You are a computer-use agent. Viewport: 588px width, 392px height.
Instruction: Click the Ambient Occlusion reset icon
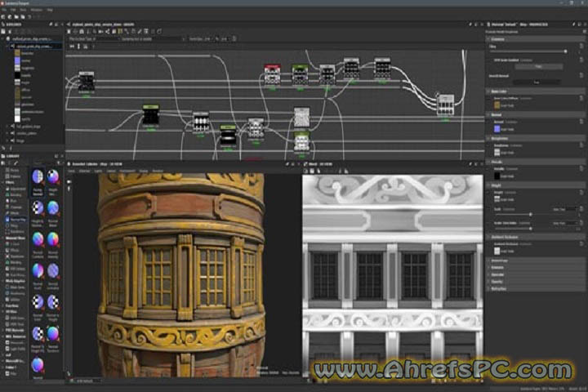pos(581,244)
